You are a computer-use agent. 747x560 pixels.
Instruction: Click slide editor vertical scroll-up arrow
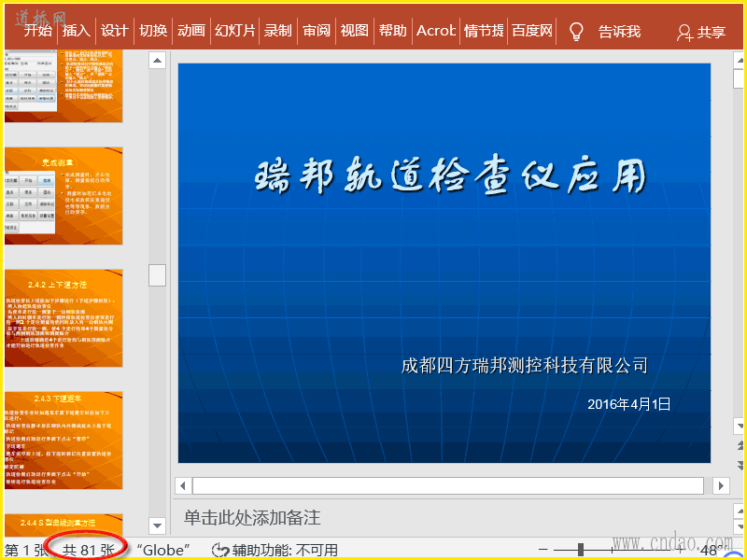[x=740, y=61]
